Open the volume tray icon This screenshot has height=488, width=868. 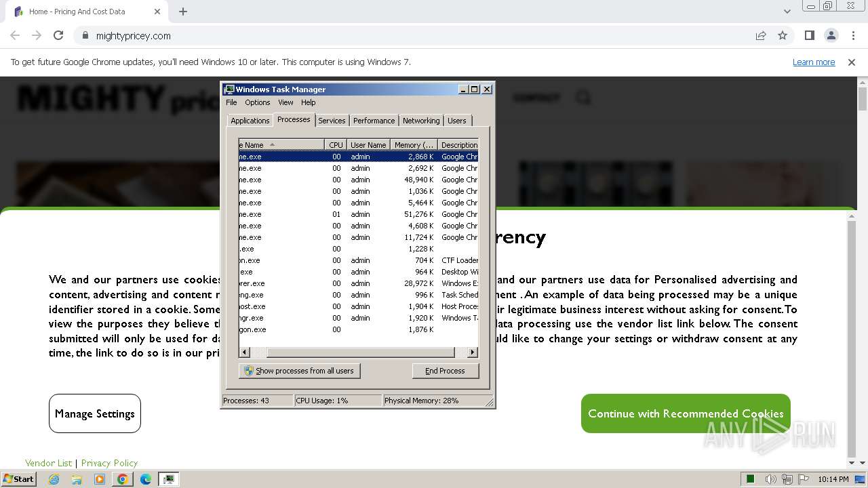(771, 479)
